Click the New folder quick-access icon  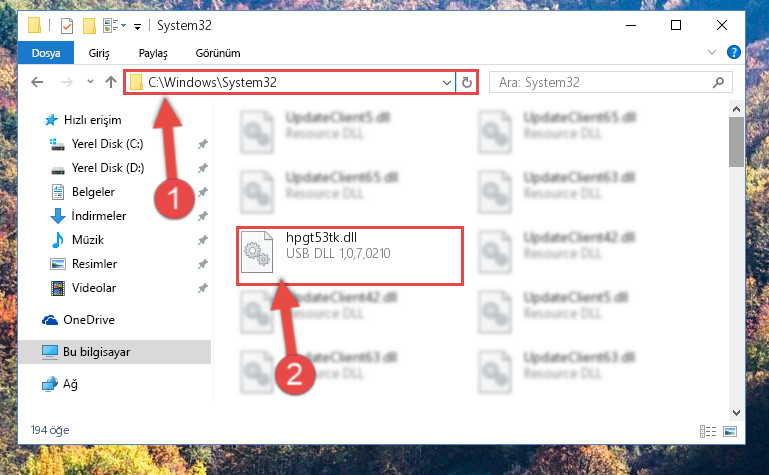click(89, 25)
